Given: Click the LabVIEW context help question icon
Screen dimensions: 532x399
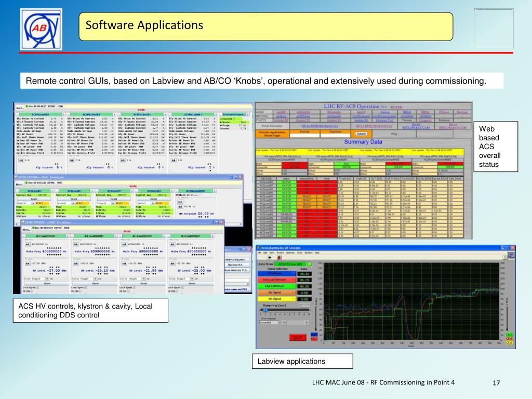Looking at the screenshot, I should [506, 257].
